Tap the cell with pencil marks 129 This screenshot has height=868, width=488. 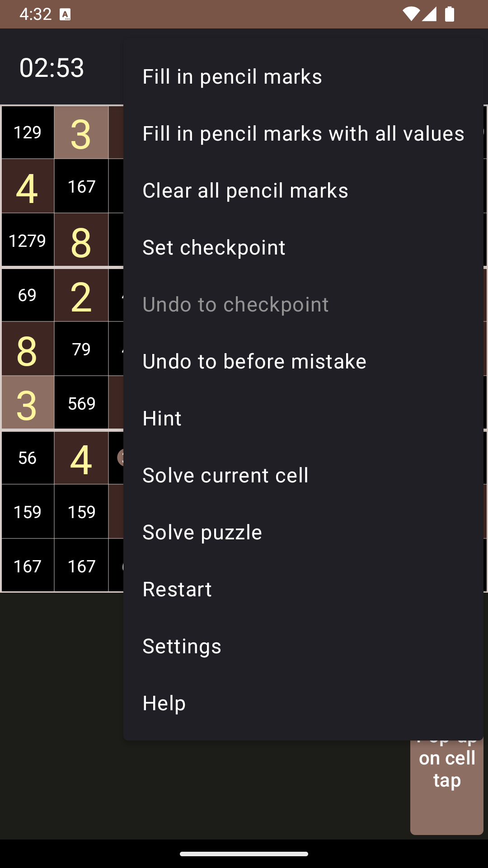(28, 132)
